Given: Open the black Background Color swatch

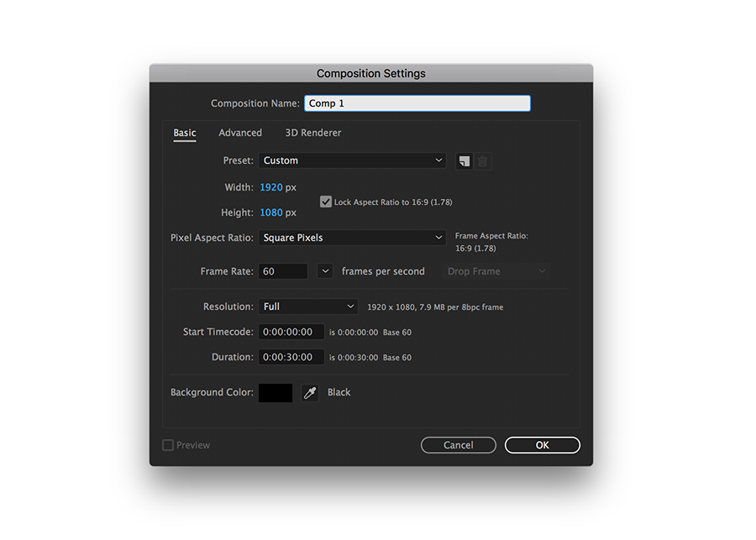Looking at the screenshot, I should coord(276,393).
